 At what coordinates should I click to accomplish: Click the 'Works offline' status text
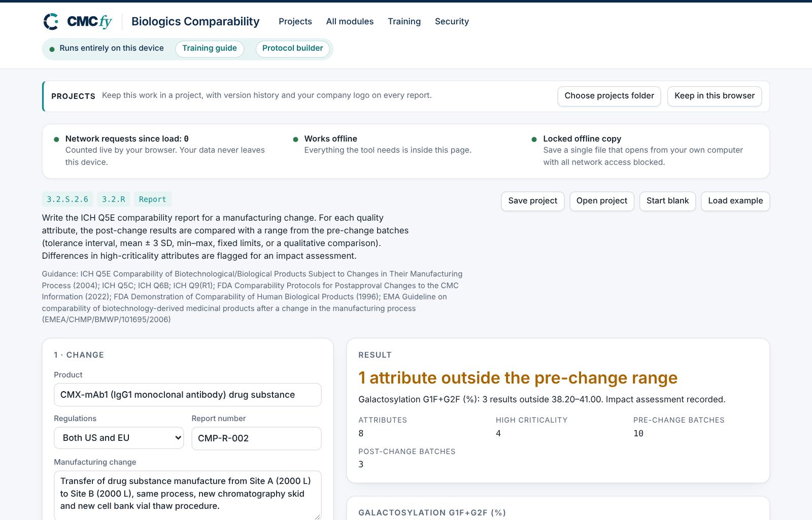coord(331,138)
